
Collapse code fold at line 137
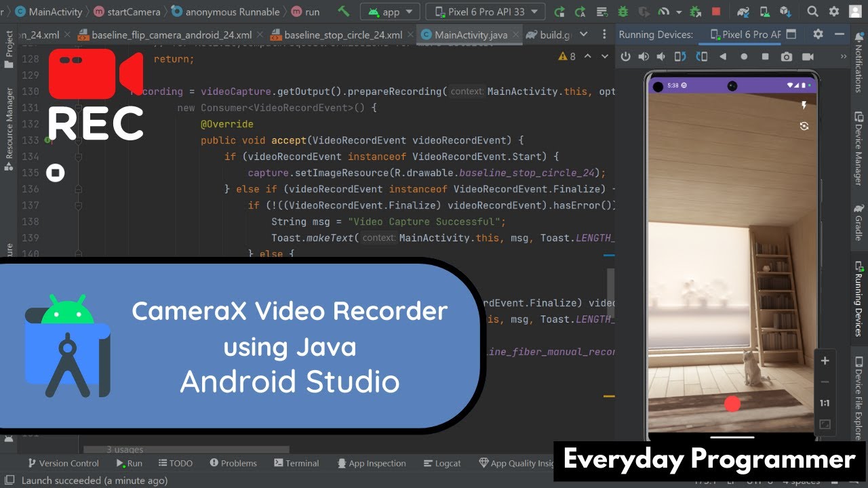[x=79, y=205]
